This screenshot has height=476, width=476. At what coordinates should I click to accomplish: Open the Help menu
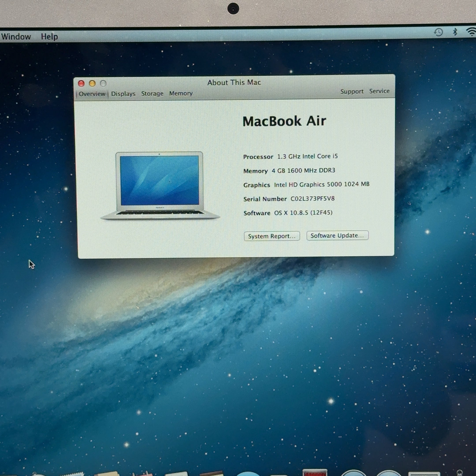[49, 37]
